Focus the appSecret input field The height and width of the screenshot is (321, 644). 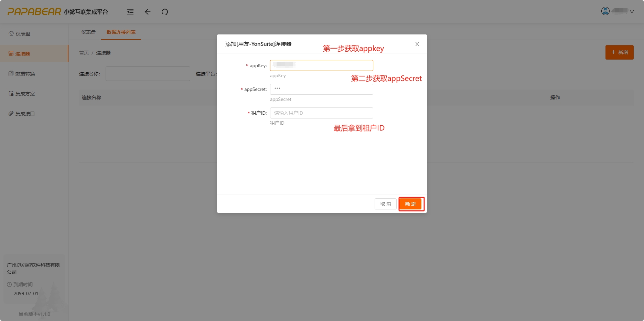pyautogui.click(x=321, y=89)
